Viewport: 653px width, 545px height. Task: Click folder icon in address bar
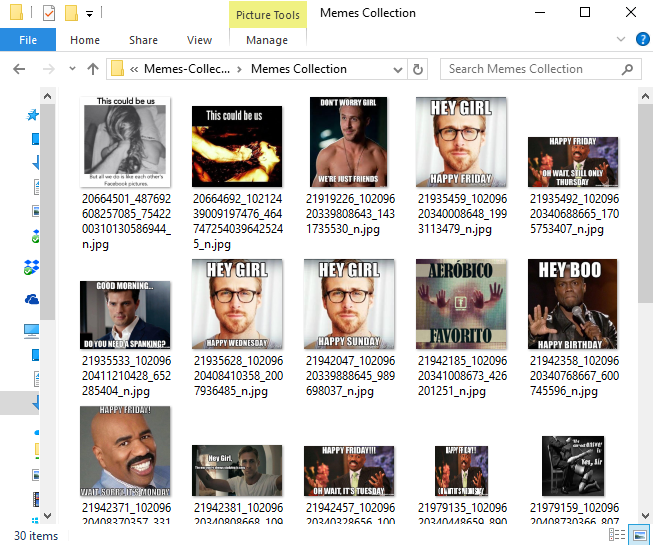pyautogui.click(x=117, y=69)
